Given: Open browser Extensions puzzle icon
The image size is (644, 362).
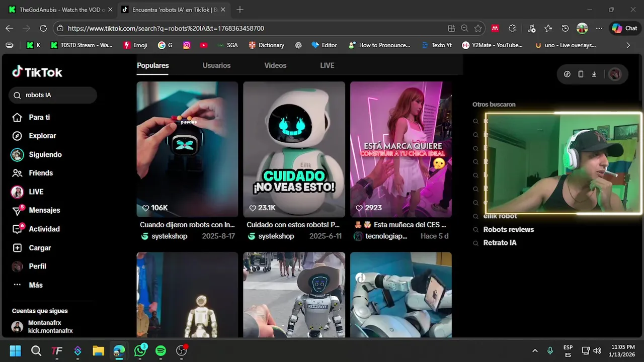Looking at the screenshot, I should (x=512, y=29).
